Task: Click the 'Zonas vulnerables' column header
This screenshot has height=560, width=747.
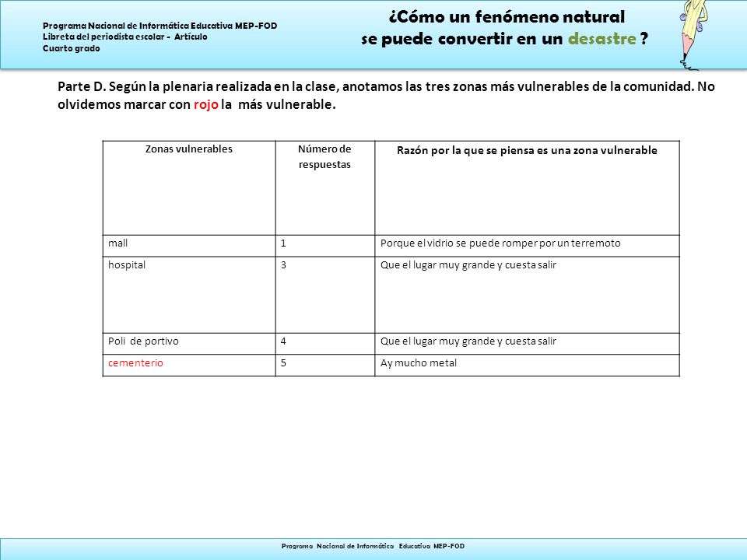Action: [189, 187]
